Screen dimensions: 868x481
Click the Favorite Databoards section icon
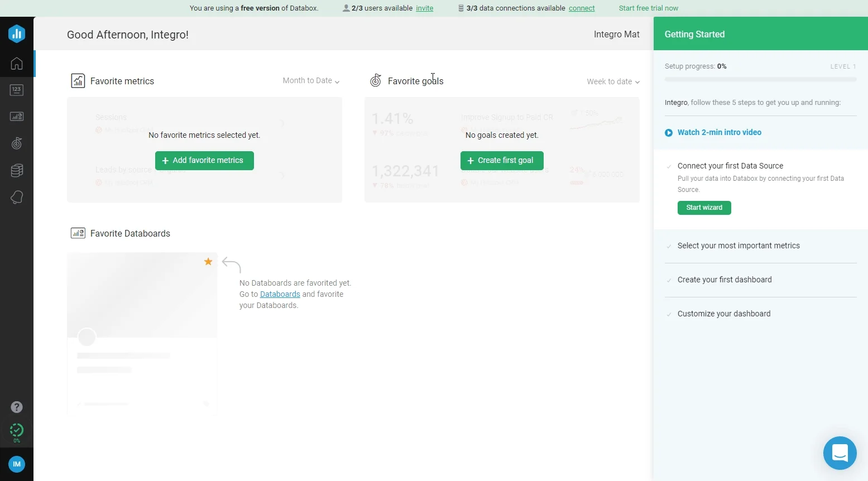click(x=78, y=233)
